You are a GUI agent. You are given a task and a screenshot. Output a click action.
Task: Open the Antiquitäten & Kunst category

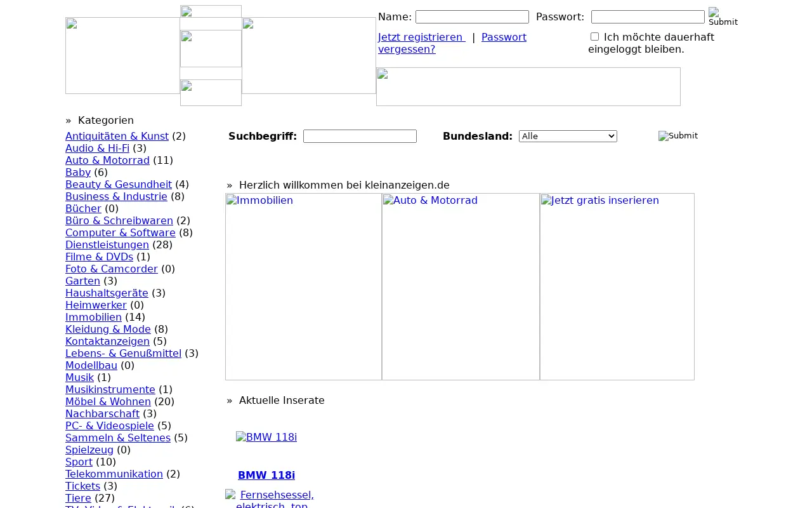tap(117, 136)
